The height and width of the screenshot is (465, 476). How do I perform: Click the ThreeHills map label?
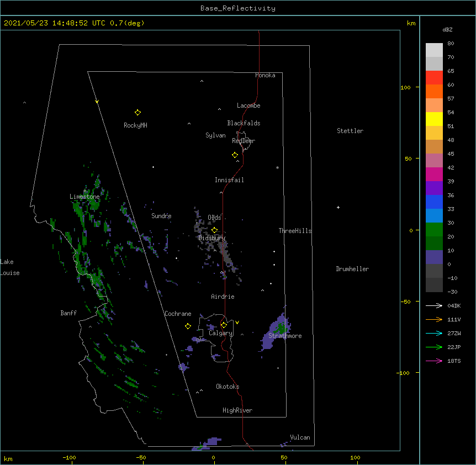point(295,231)
